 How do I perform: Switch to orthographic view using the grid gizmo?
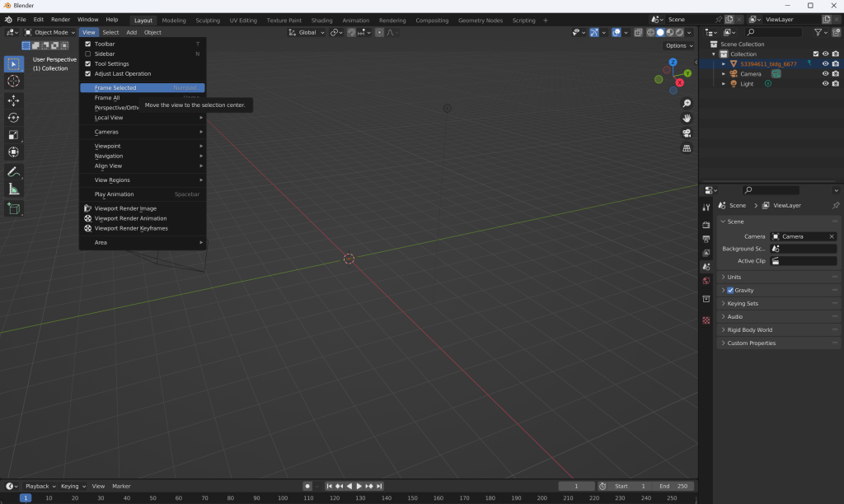[x=687, y=148]
